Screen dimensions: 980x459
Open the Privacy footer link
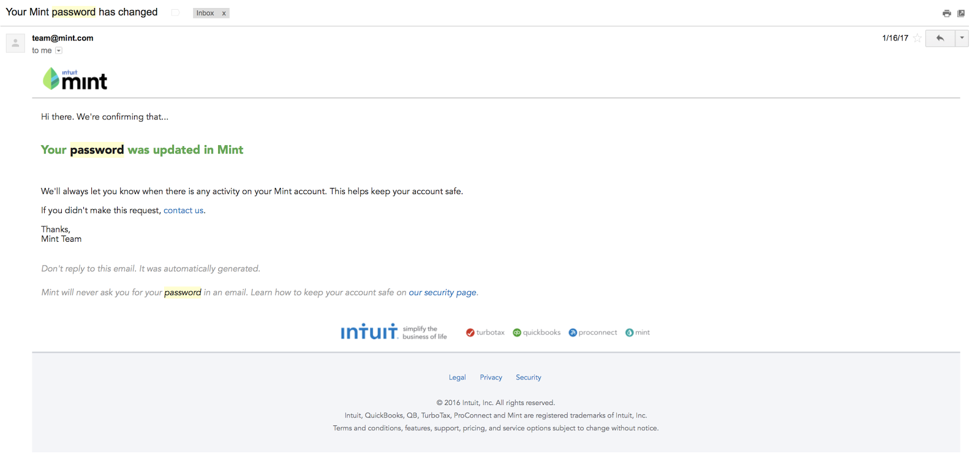(491, 378)
